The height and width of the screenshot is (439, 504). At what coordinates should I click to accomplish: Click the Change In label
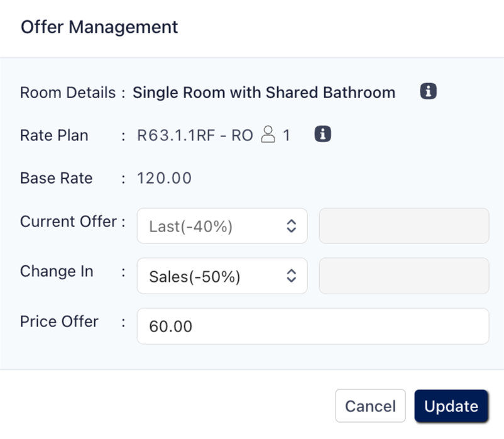[x=57, y=272]
